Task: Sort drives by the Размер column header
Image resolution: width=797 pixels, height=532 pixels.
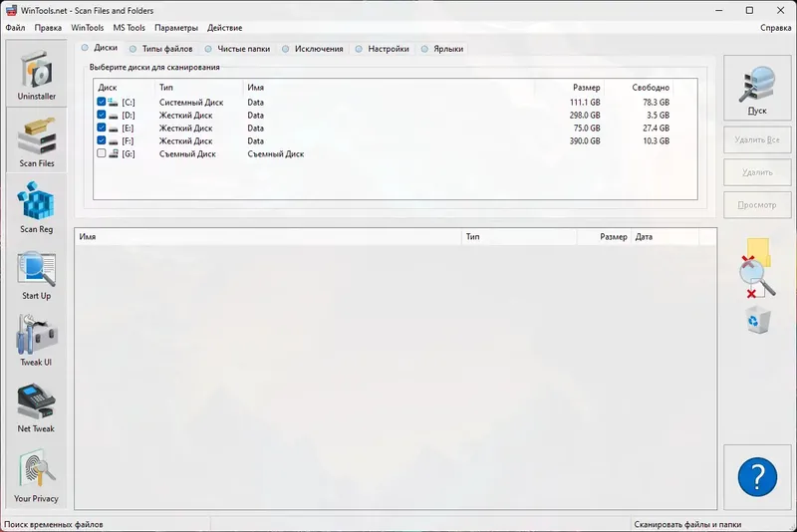Action: (569, 88)
